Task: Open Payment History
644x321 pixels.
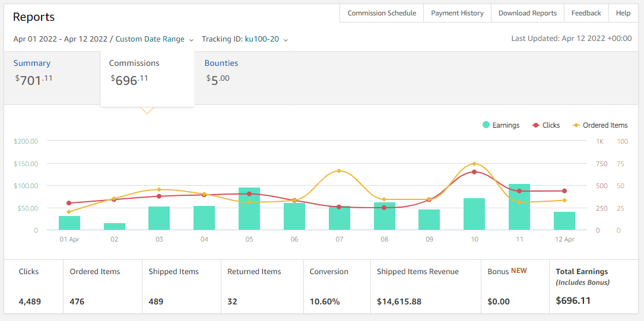Action: pos(457,13)
